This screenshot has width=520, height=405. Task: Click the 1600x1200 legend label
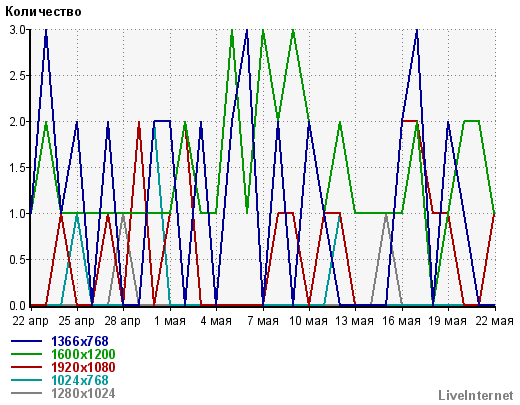(x=83, y=354)
